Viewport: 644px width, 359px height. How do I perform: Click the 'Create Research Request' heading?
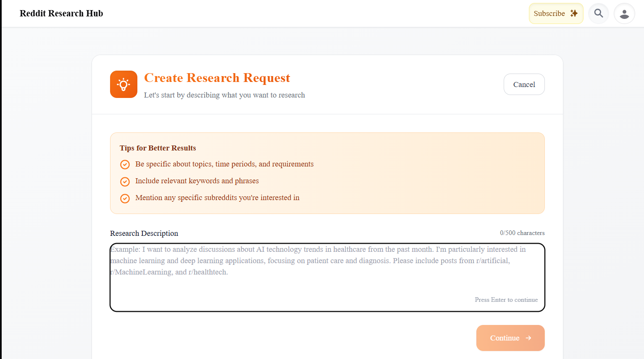point(217,78)
